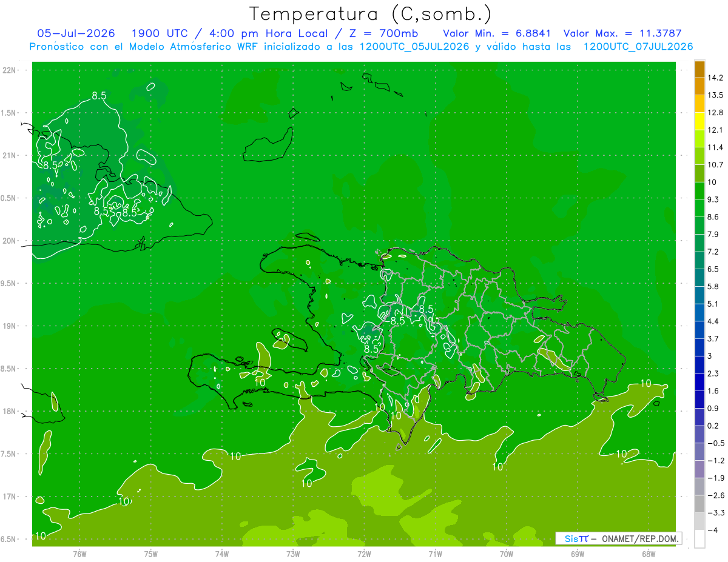Click the "-0.5" colorbar value
Viewport: 728px width, 562px height.
tap(715, 443)
